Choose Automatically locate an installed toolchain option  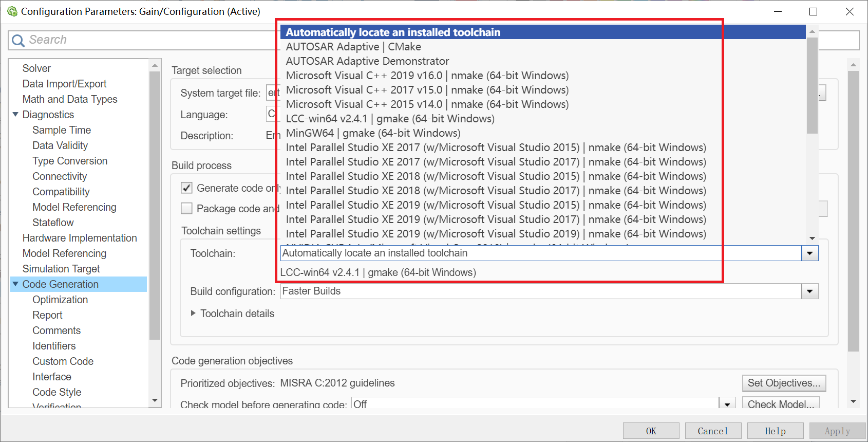(x=543, y=32)
